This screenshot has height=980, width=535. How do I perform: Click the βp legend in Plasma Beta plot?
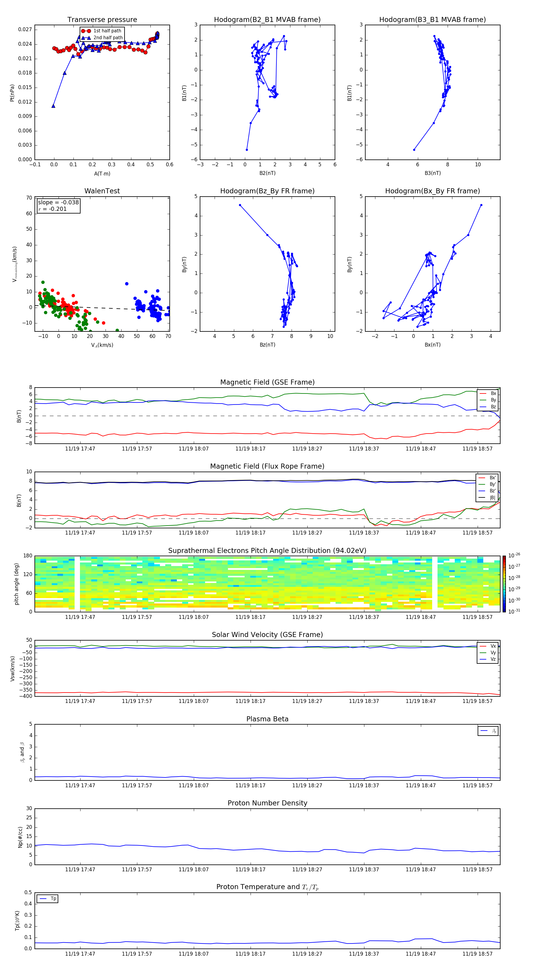coord(488,731)
